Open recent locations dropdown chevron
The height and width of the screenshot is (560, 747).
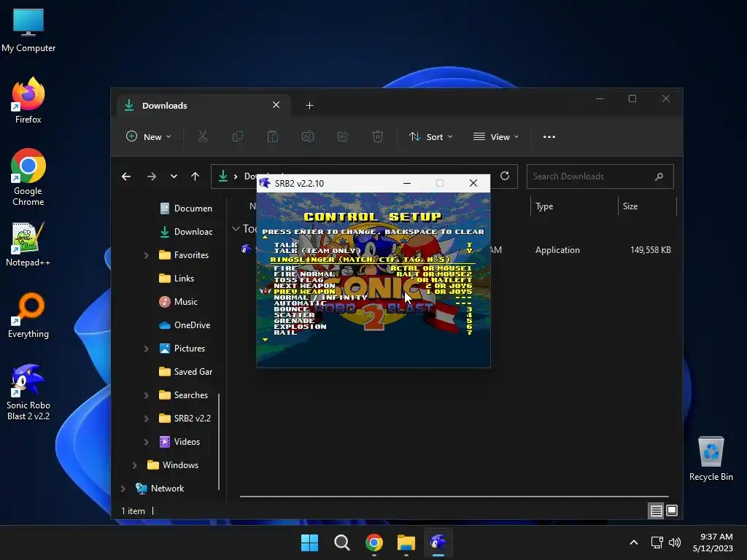click(x=174, y=176)
